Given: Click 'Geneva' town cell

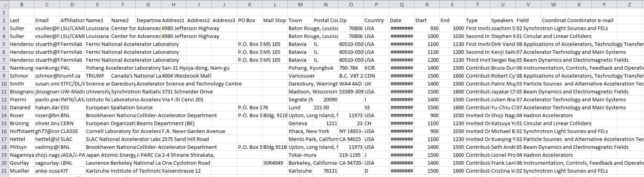Looking at the screenshot, I should [x=300, y=123].
